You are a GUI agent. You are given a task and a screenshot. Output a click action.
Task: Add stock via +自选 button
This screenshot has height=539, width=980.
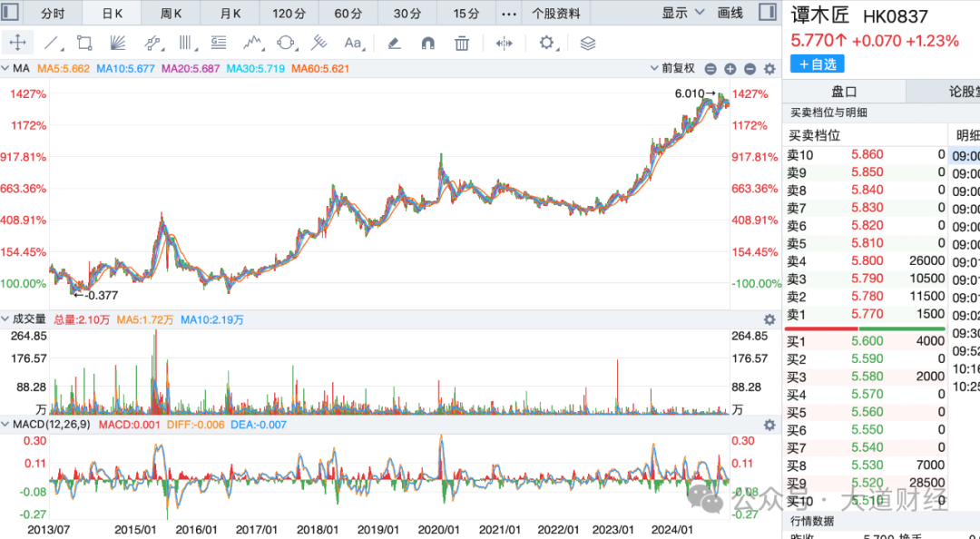pyautogui.click(x=817, y=64)
